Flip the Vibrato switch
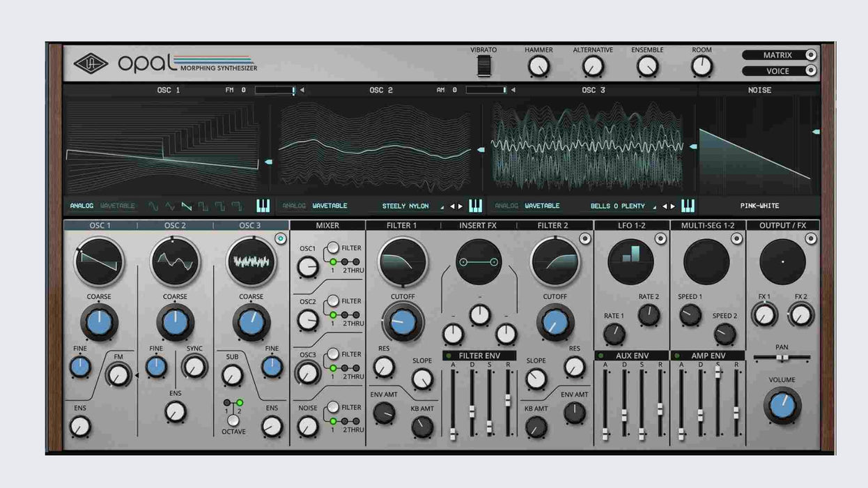868x488 pixels. 483,66
